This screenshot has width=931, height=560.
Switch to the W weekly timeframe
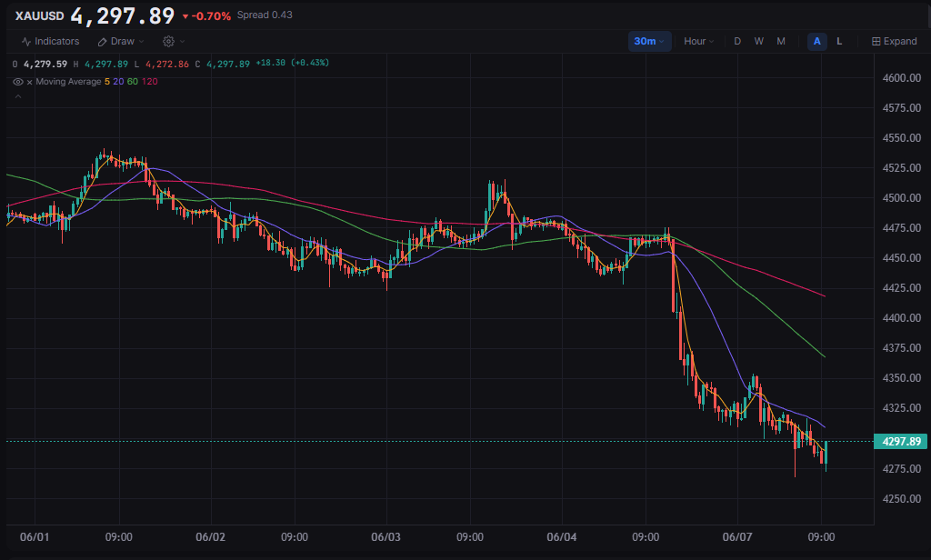(759, 42)
